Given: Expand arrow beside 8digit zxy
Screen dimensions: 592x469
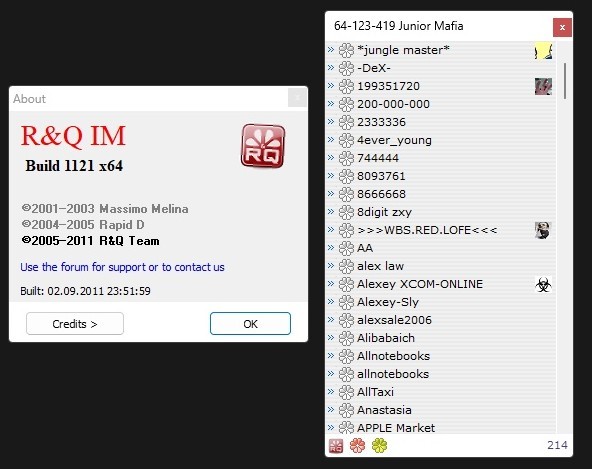Looking at the screenshot, I should [x=331, y=212].
